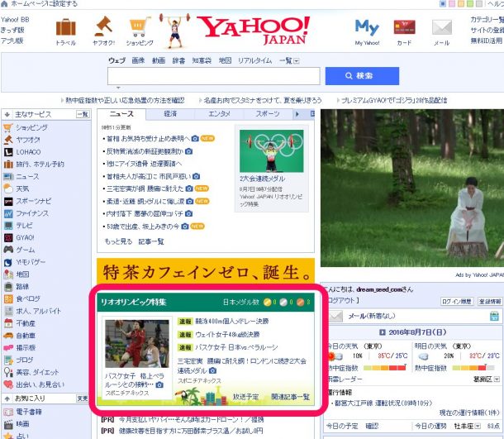The width and height of the screenshot is (504, 439).
Task: Open LOHACO in the services sidebar
Action: coord(28,152)
